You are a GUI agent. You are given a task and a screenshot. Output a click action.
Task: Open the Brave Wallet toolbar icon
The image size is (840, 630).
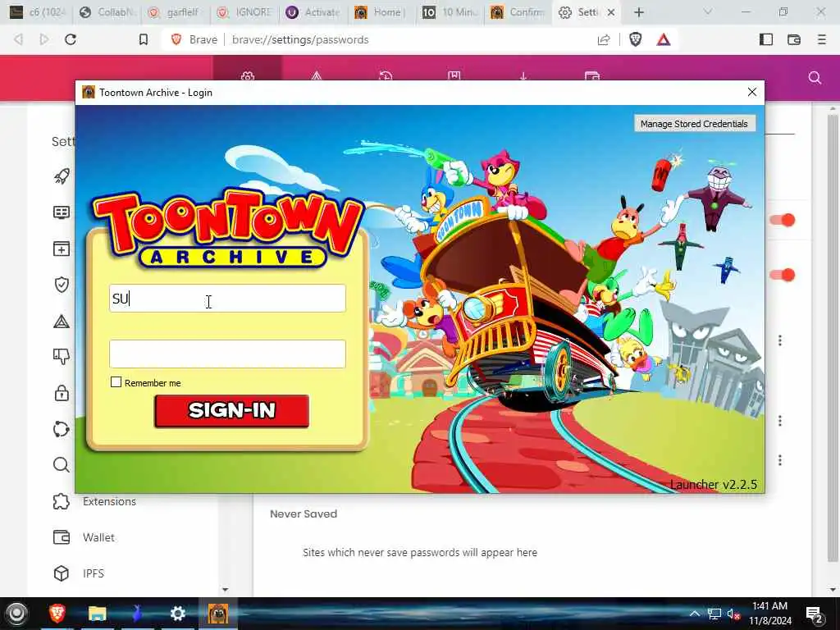794,39
